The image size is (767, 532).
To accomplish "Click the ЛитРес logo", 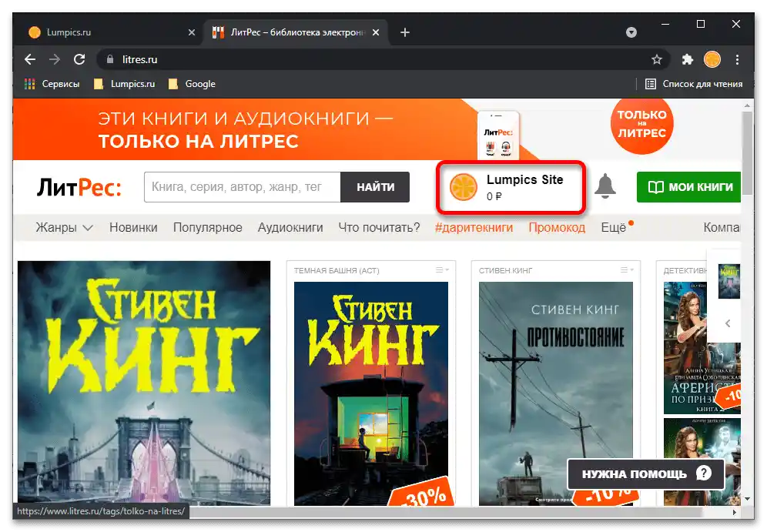I will coord(79,187).
